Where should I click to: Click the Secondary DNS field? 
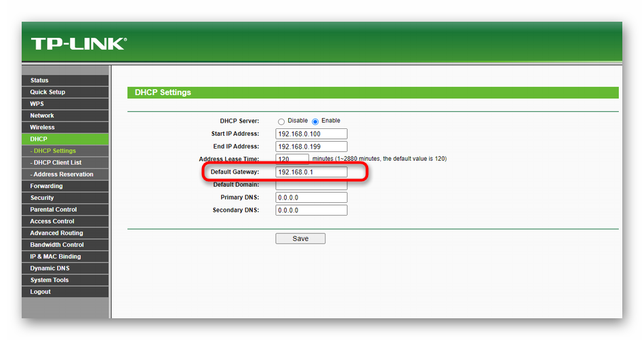point(311,210)
